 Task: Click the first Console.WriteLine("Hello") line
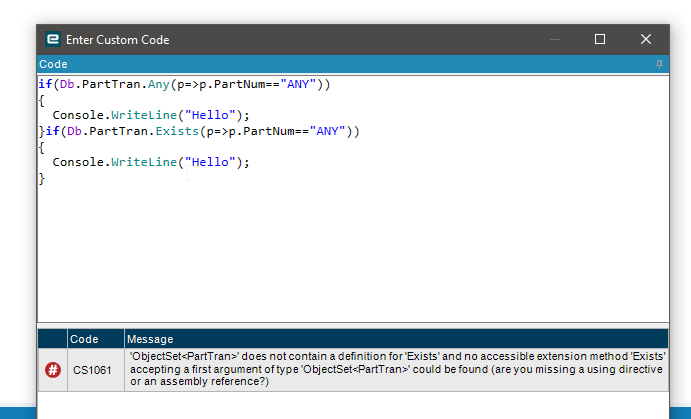151,115
